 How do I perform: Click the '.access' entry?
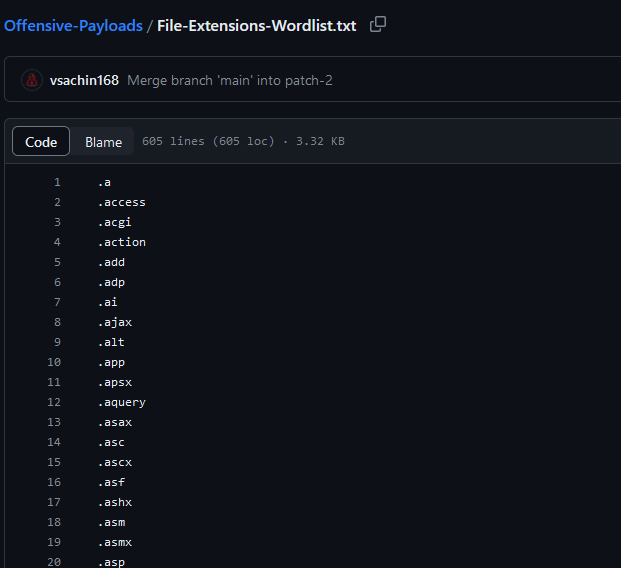click(122, 202)
